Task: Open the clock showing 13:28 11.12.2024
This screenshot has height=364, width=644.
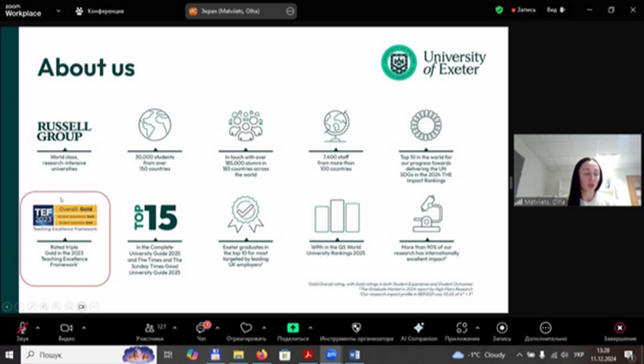Action: tap(604, 355)
